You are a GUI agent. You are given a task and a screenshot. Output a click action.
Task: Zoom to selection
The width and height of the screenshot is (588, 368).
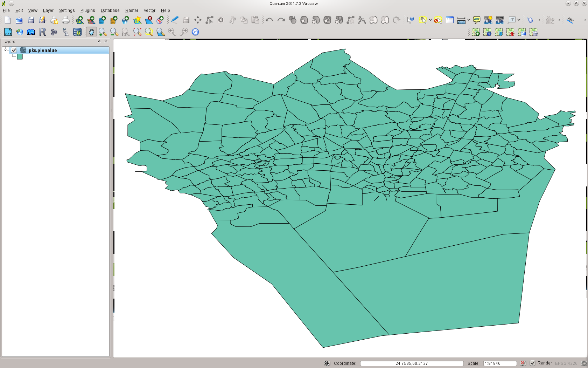pos(149,32)
